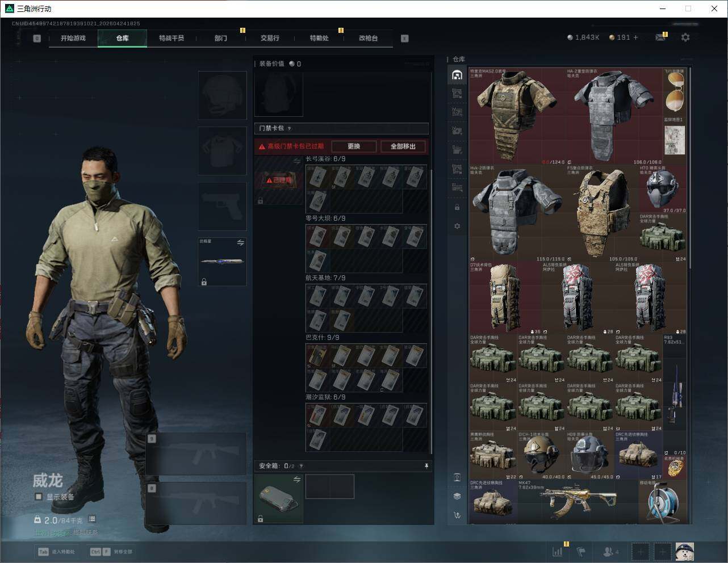This screenshot has width=728, height=563.
Task: Click the auto-sort stash icon
Action: [x=457, y=515]
